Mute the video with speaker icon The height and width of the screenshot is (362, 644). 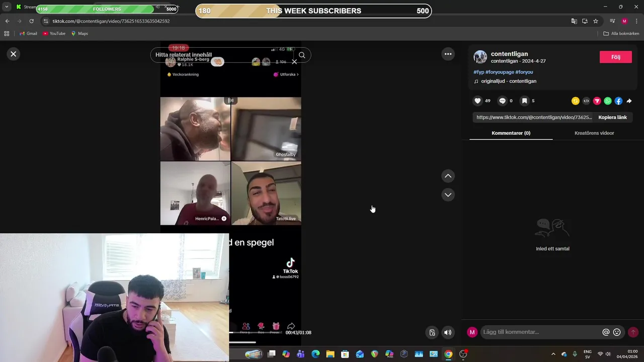(448, 332)
